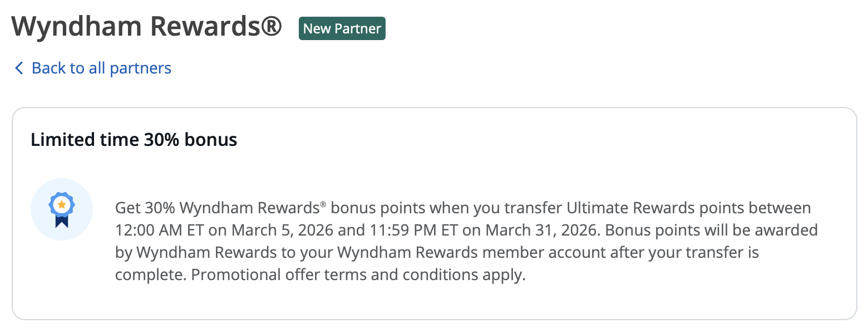This screenshot has width=868, height=333.
Task: Select the bonus promotion medal icon
Action: point(61,209)
